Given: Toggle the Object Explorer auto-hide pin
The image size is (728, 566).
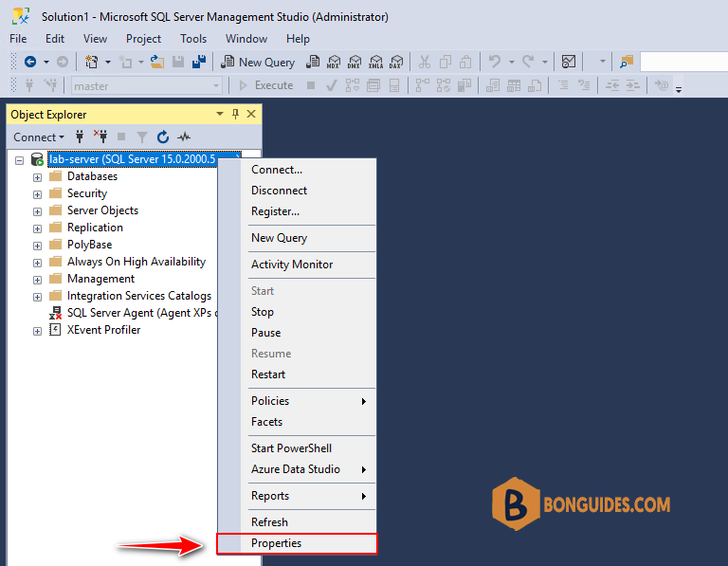Looking at the screenshot, I should click(235, 114).
